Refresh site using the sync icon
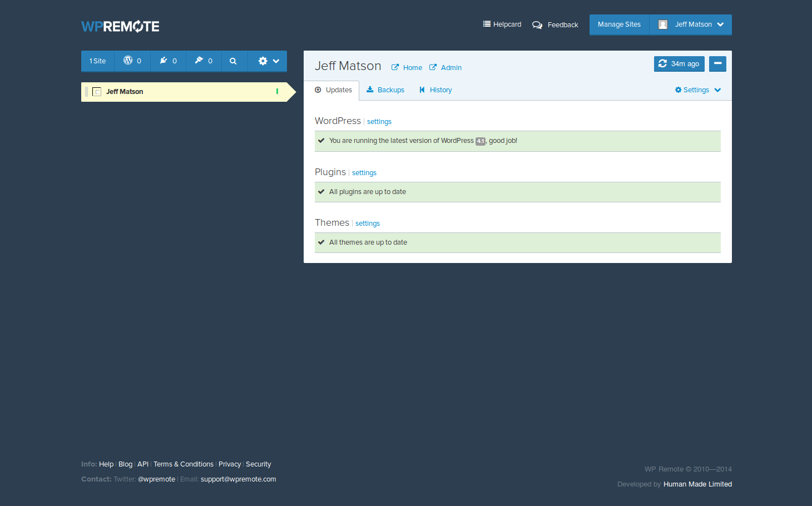 coord(662,64)
